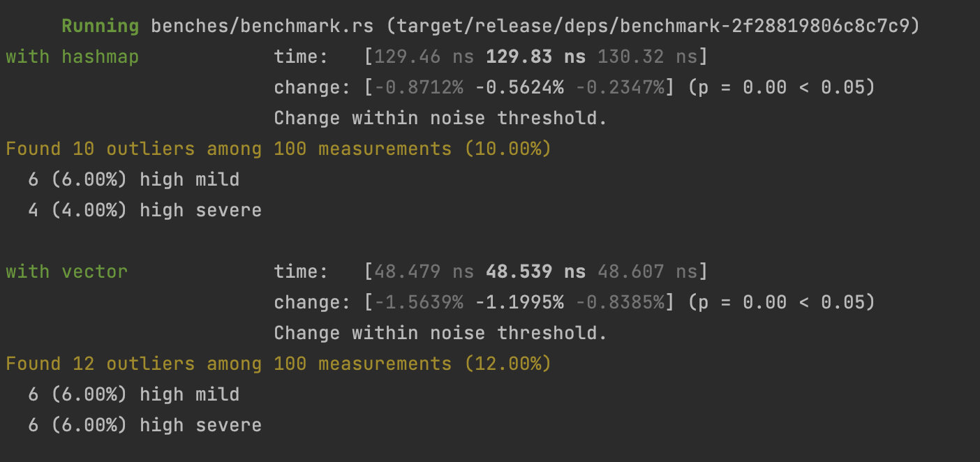Click the 48.607 ns upper bound
980x462 pixels.
[x=647, y=271]
